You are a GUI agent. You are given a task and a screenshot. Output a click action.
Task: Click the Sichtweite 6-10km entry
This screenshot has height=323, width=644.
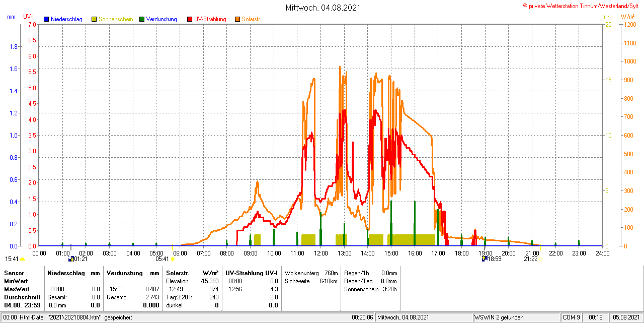pyautogui.click(x=311, y=281)
